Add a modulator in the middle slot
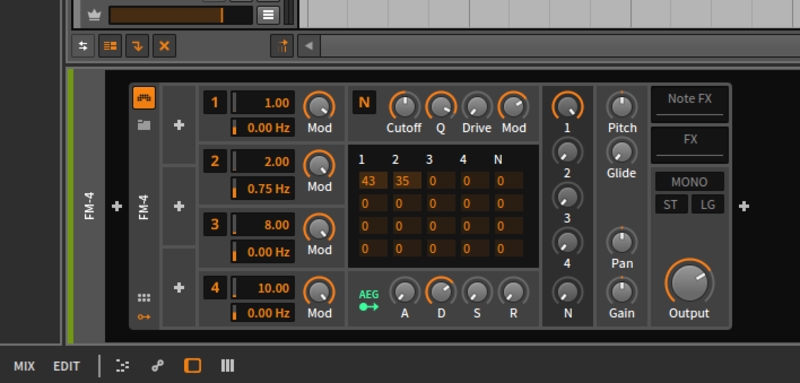Viewport: 800px width, 383px height. coord(179,206)
